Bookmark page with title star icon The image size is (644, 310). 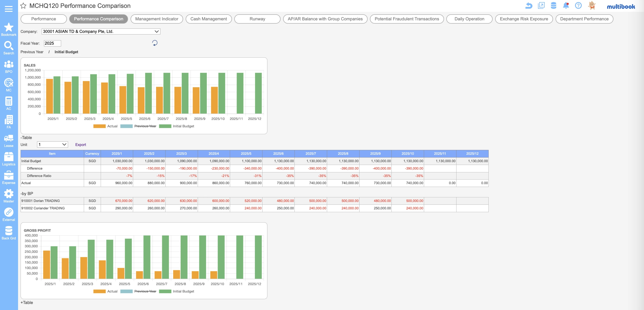[x=23, y=6]
